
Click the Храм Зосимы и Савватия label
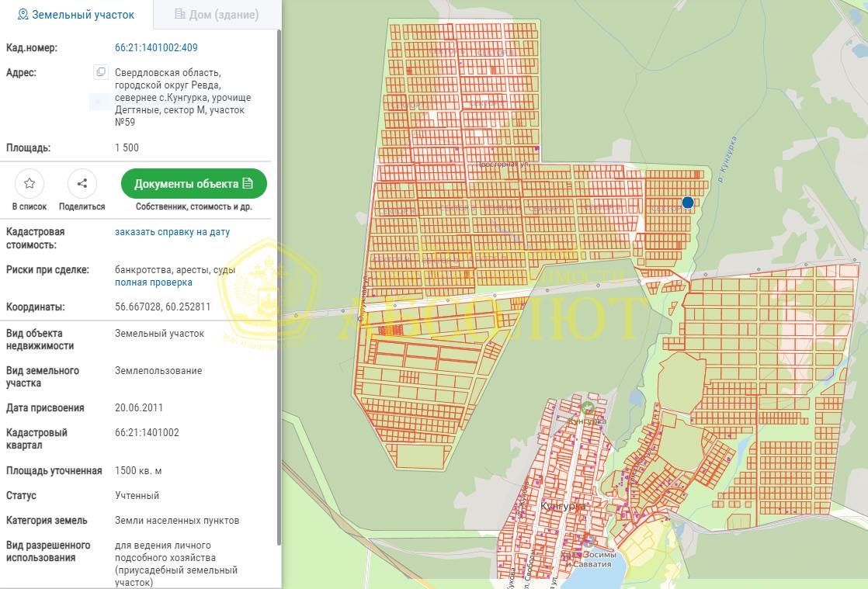(x=588, y=560)
